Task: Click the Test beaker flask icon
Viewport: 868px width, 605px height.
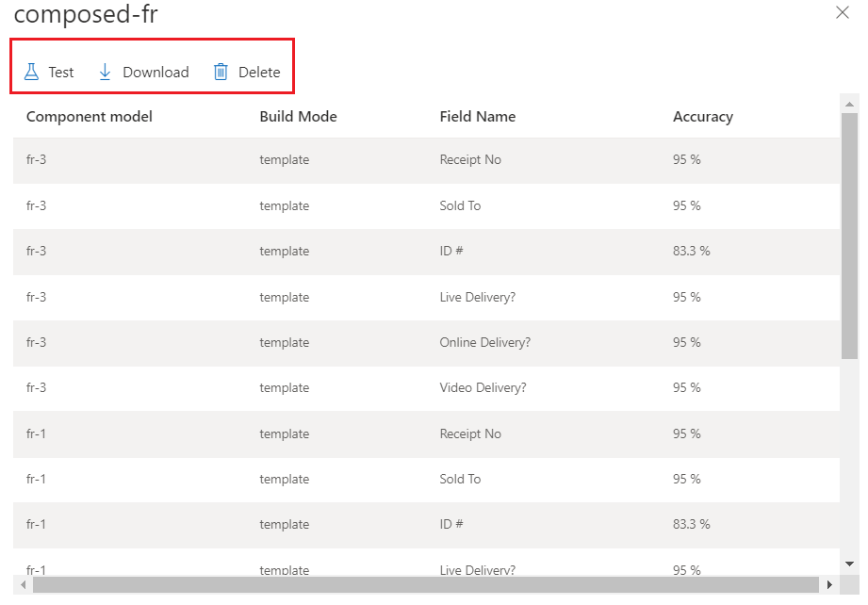Action: click(x=32, y=72)
